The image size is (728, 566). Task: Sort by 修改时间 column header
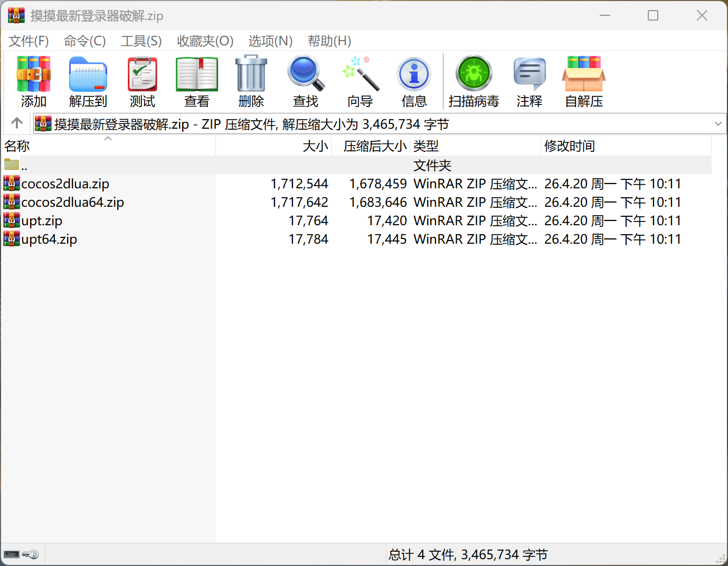point(569,146)
